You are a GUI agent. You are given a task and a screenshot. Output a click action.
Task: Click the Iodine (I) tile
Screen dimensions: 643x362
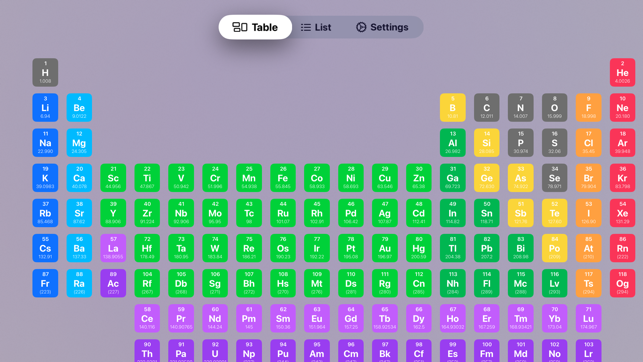point(588,213)
